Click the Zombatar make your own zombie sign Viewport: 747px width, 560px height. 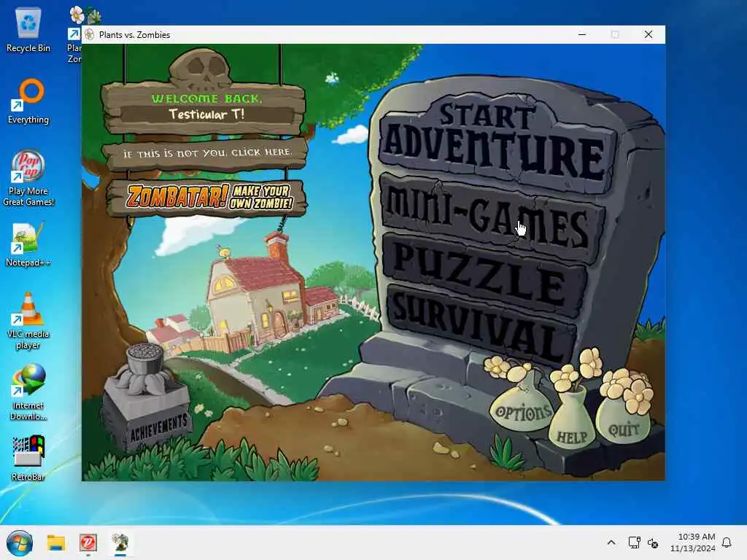pos(208,197)
